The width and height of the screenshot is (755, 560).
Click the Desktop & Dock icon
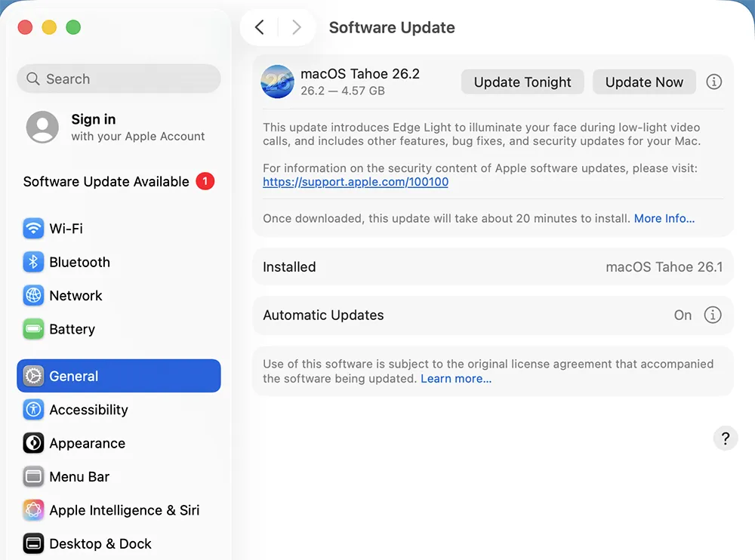point(33,543)
